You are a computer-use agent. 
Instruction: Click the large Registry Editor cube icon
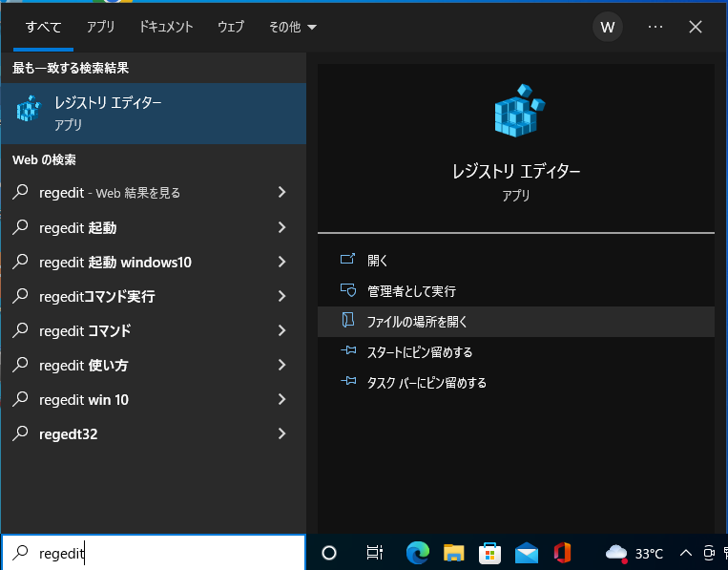click(x=519, y=111)
